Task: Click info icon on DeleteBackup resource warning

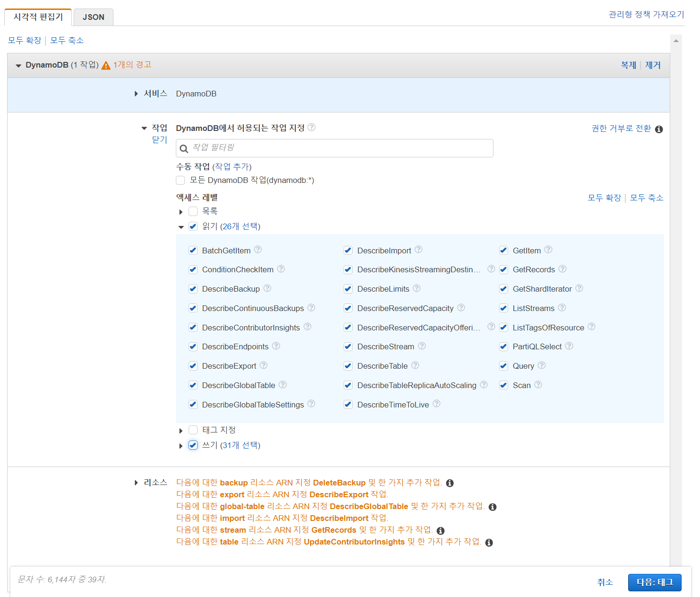Action: tap(450, 483)
